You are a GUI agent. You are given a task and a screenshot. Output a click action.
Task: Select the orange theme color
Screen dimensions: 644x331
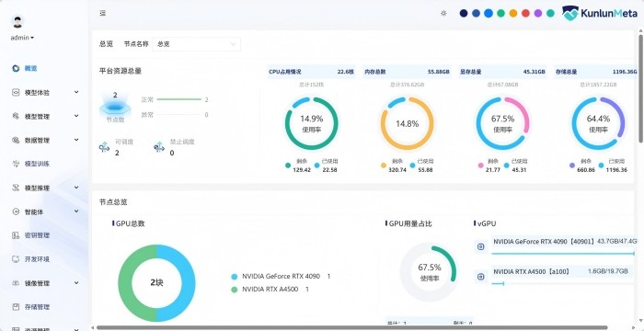coord(513,13)
